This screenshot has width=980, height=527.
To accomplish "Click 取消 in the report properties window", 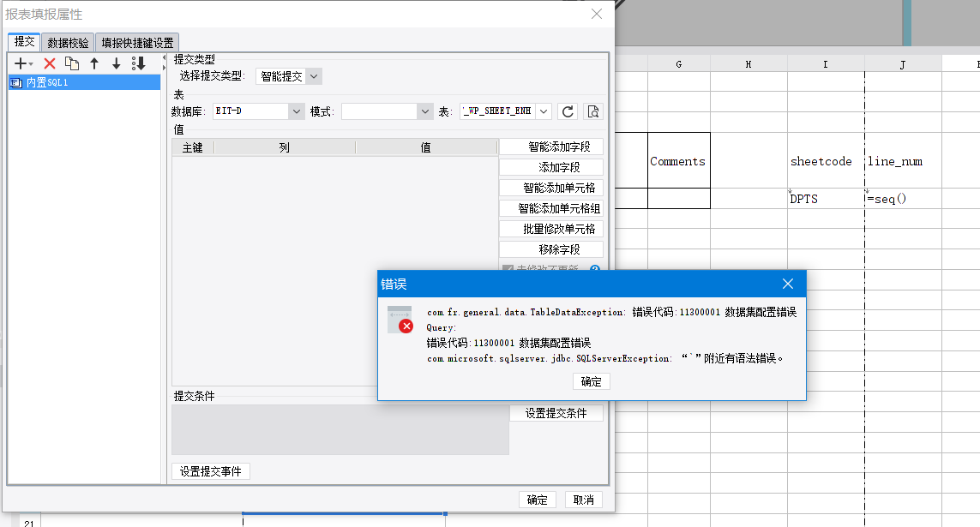I will point(584,500).
